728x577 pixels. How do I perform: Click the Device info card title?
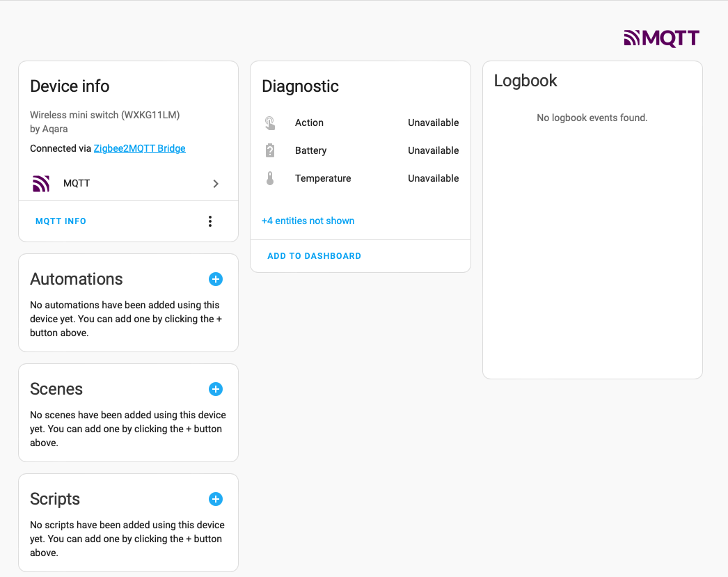pyautogui.click(x=70, y=86)
